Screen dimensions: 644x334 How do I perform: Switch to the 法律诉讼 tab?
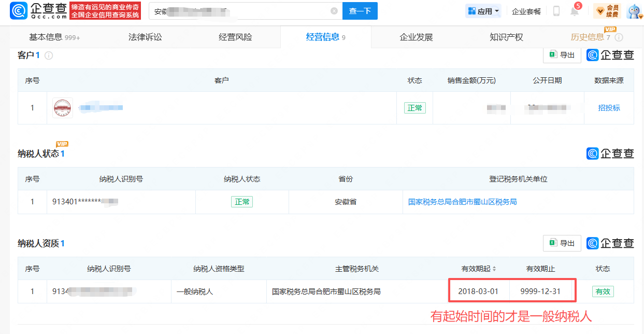145,37
